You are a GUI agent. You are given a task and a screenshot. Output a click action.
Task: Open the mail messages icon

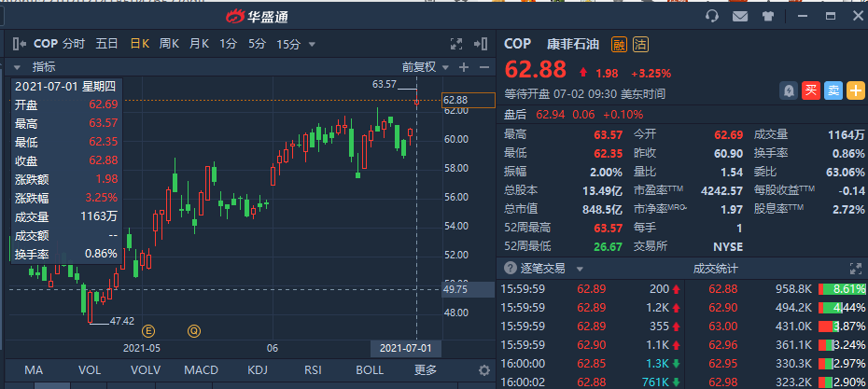(740, 16)
